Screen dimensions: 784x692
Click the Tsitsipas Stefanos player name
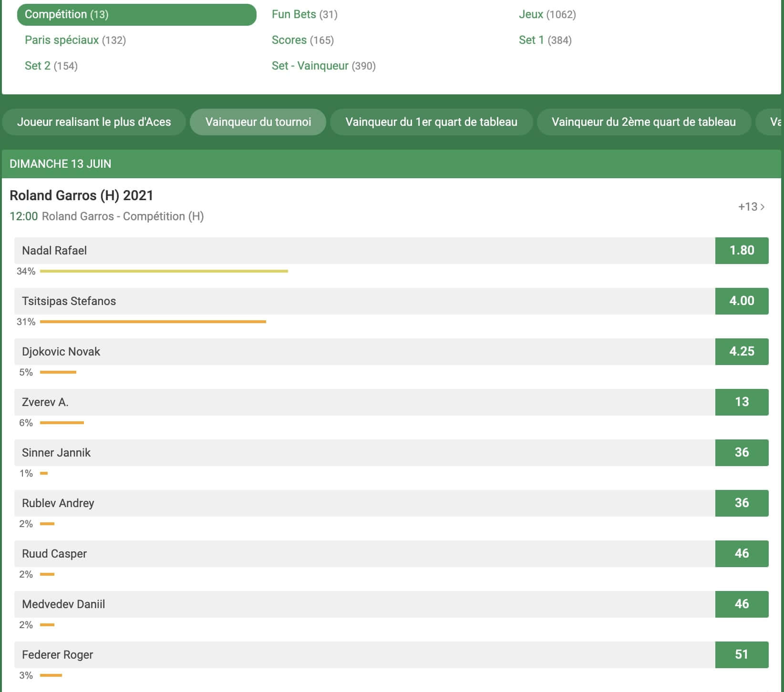69,301
